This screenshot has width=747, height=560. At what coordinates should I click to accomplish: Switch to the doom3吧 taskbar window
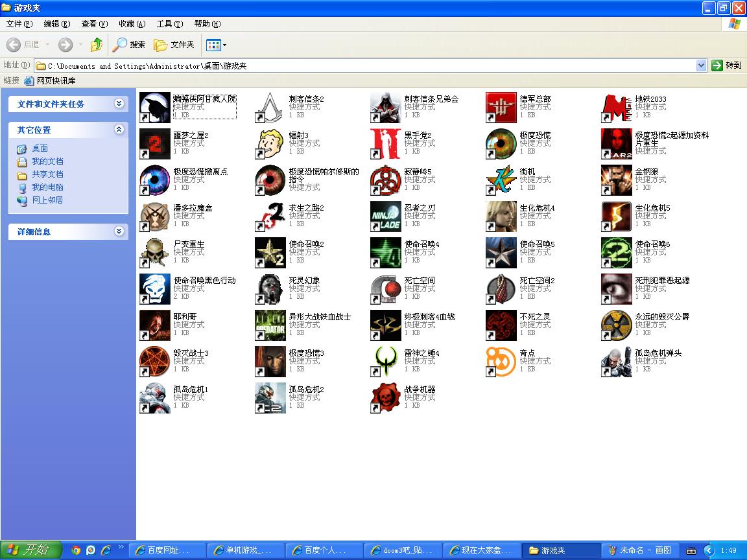[403, 550]
